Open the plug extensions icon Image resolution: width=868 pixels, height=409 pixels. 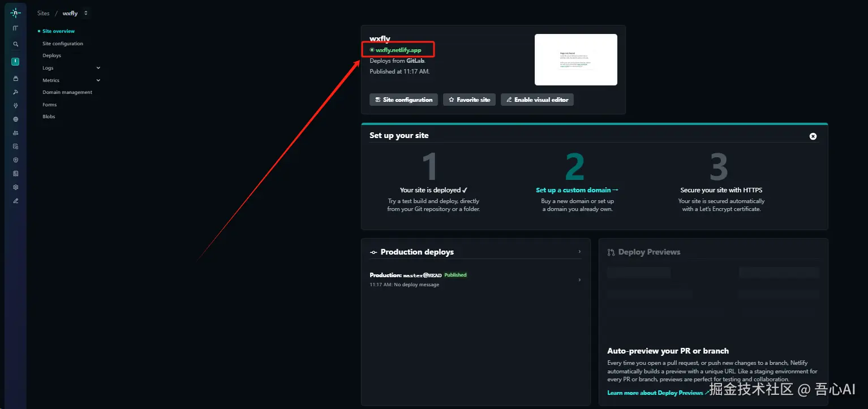(x=16, y=106)
